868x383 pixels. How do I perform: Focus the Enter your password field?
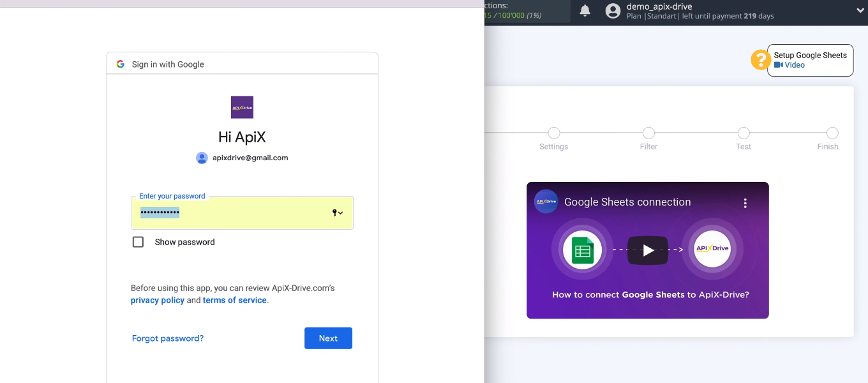[242, 213]
